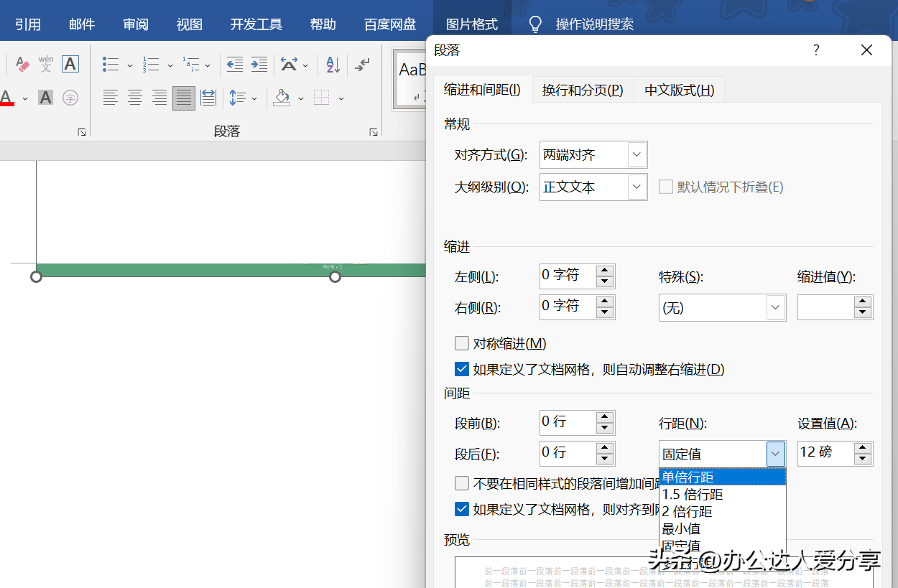Viewport: 898px width, 588px height.
Task: Expand the borders dropdown arrow
Action: pyautogui.click(x=341, y=98)
